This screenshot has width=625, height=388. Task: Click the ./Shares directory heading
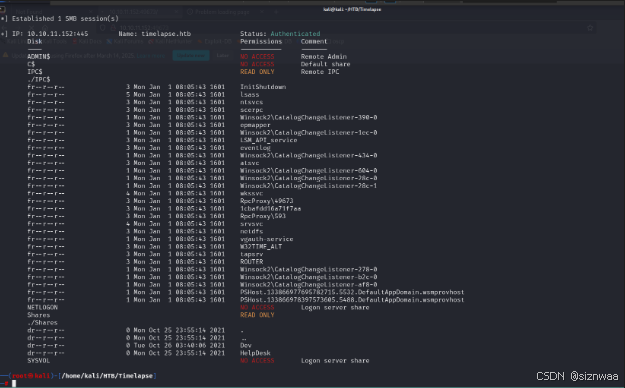[42, 322]
